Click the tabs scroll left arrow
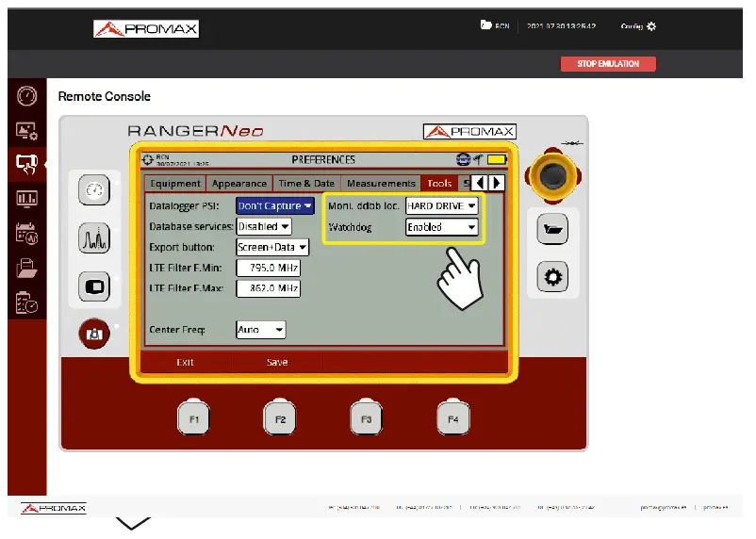The width and height of the screenshot is (756, 539). 479,183
